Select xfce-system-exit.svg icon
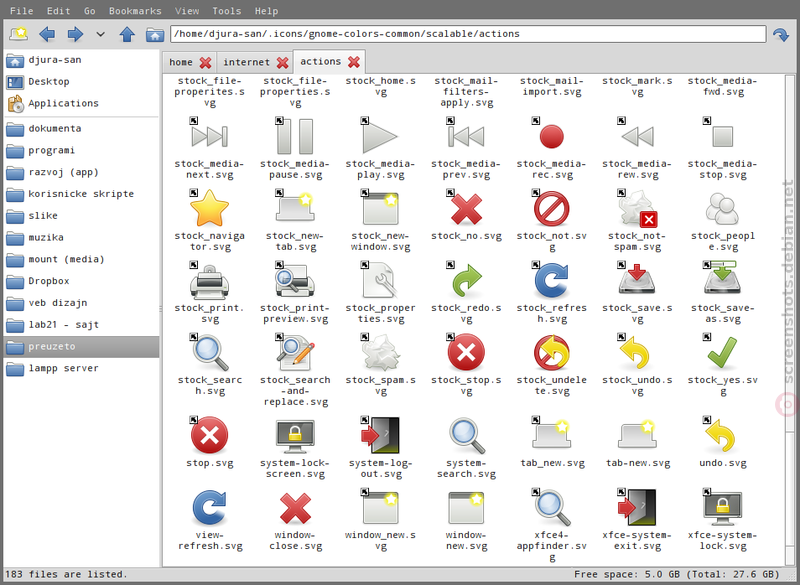This screenshot has width=800, height=585. click(x=637, y=507)
